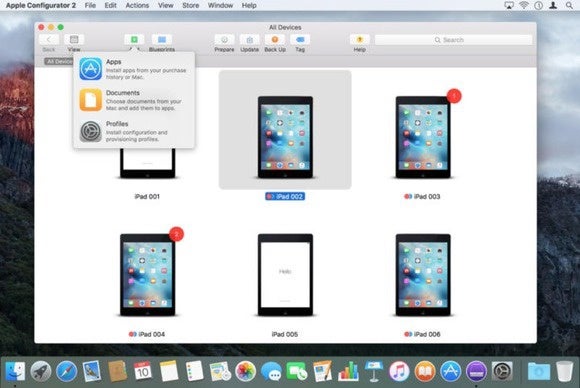Open the Window menu

tap(220, 5)
